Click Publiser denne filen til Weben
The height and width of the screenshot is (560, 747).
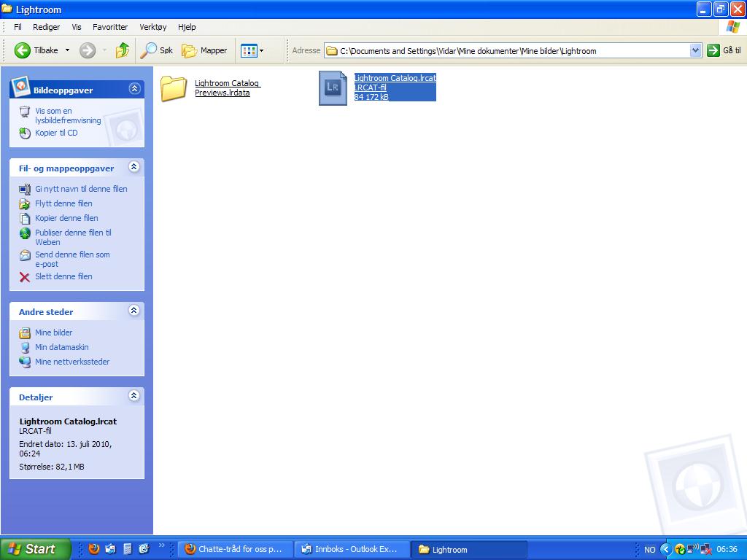point(73,237)
